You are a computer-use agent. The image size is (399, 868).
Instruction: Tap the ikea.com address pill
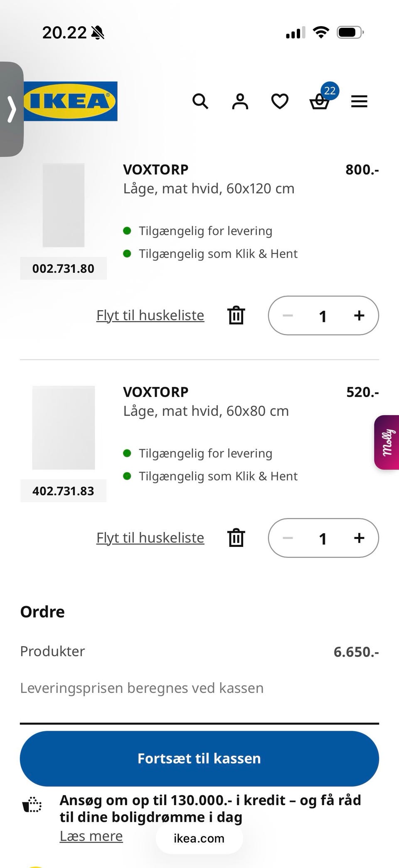pos(199,838)
